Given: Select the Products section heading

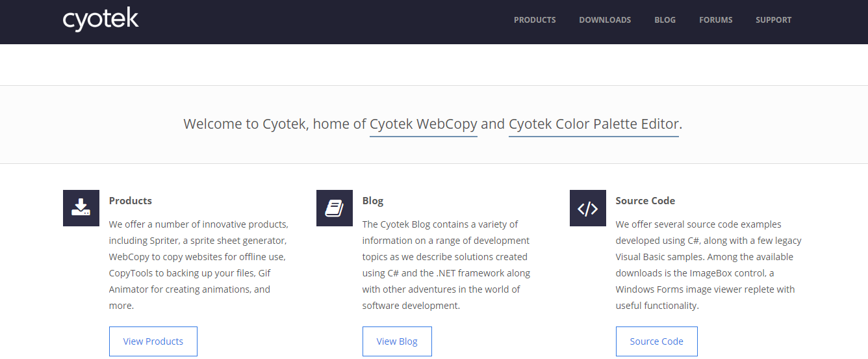Looking at the screenshot, I should (x=131, y=201).
